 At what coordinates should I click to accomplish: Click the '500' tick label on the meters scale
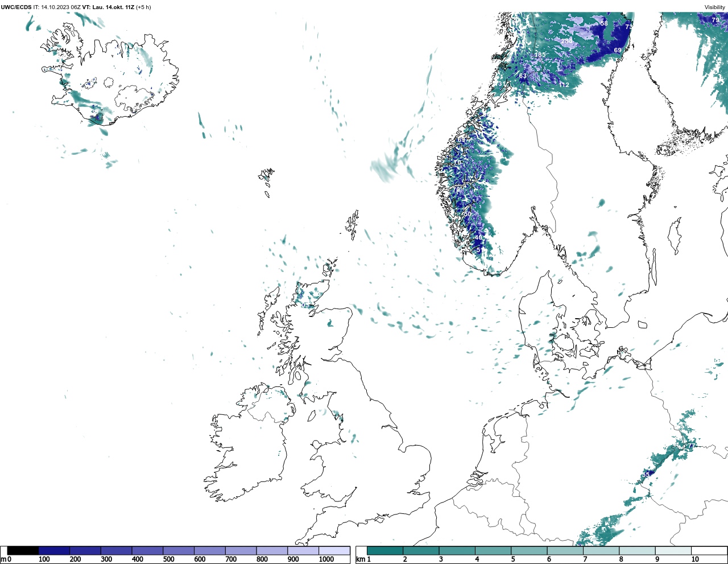168,559
